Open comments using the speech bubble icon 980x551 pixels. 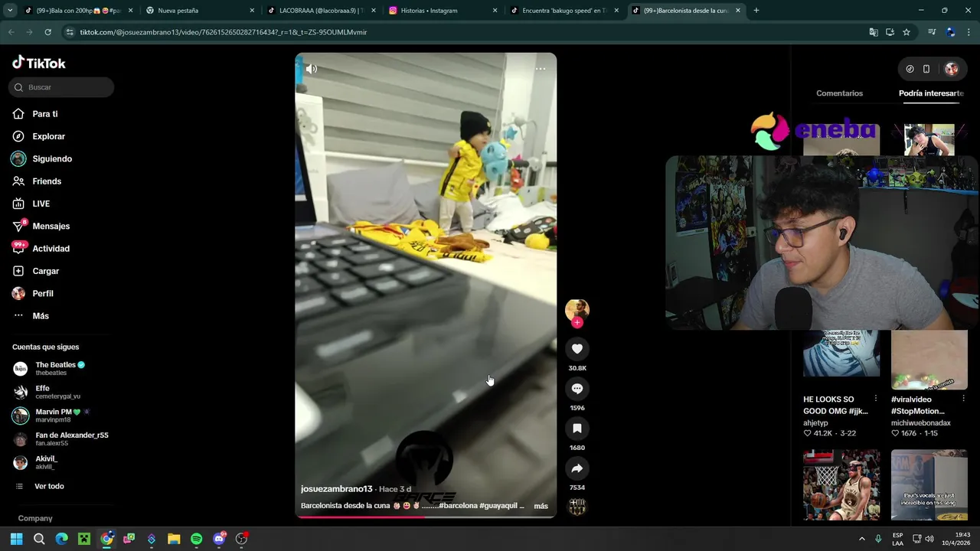[x=577, y=389]
